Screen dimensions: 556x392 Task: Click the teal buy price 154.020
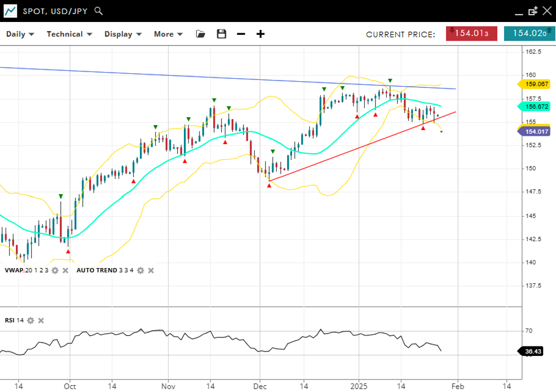tap(529, 33)
